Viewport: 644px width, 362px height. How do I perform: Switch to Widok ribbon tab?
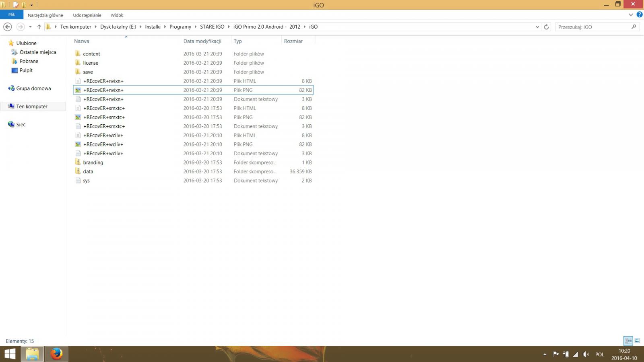[117, 15]
